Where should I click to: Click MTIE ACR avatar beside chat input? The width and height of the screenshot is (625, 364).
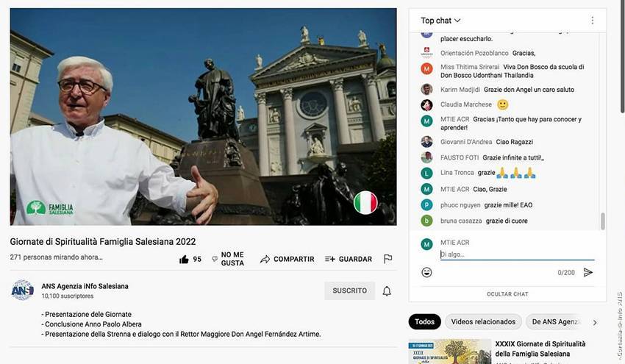pyautogui.click(x=426, y=244)
